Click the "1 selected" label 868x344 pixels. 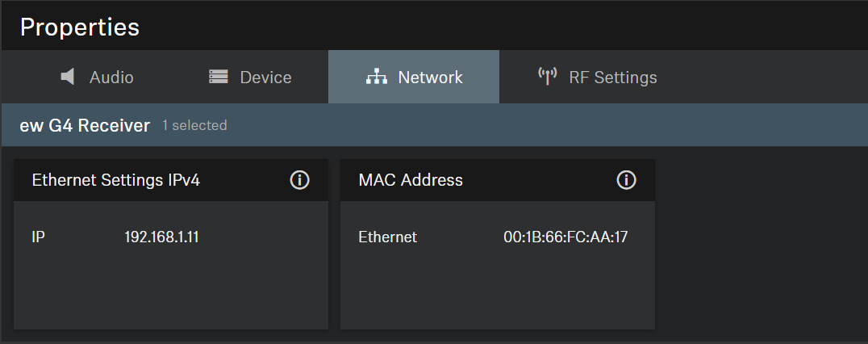(x=194, y=126)
